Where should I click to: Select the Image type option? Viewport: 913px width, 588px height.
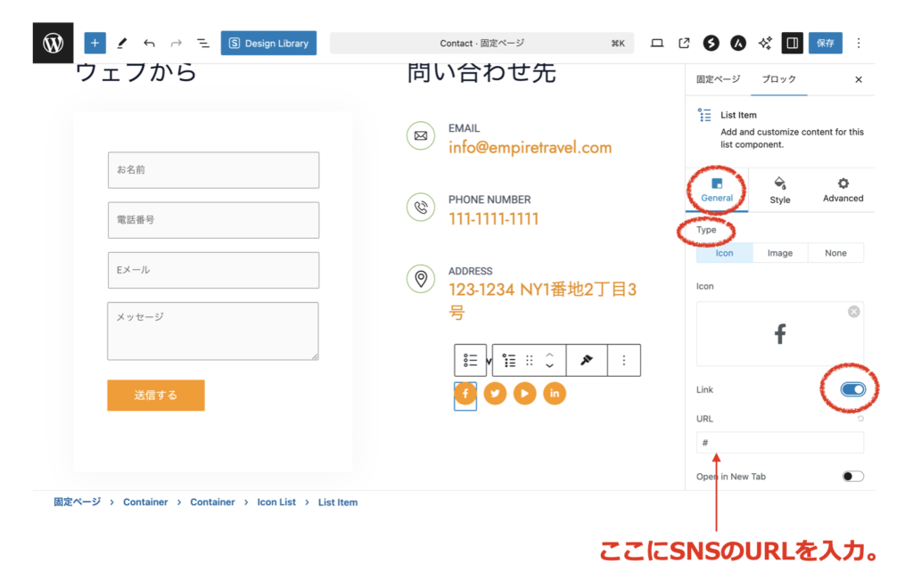tap(779, 253)
